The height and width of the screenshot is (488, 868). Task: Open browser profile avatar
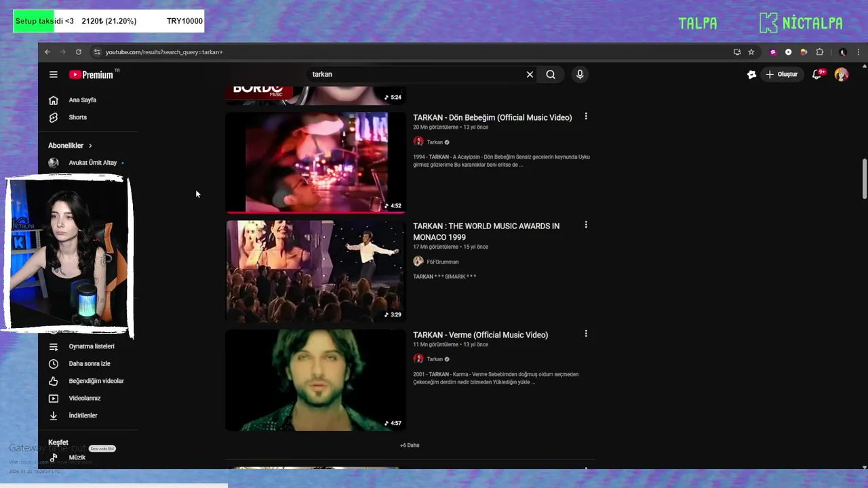(x=843, y=52)
